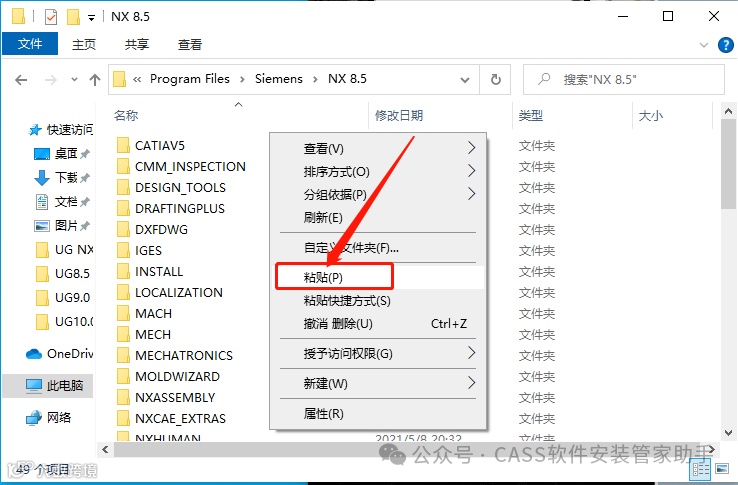
Task: Choose 粘贴快捷方式(S) menu entry
Action: (378, 300)
